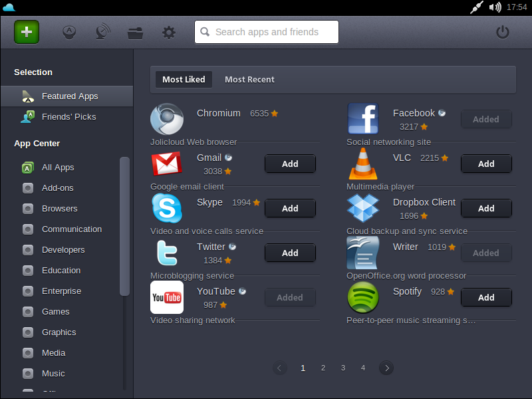Select the Skype app icon
The width and height of the screenshot is (532, 399).
tap(167, 208)
